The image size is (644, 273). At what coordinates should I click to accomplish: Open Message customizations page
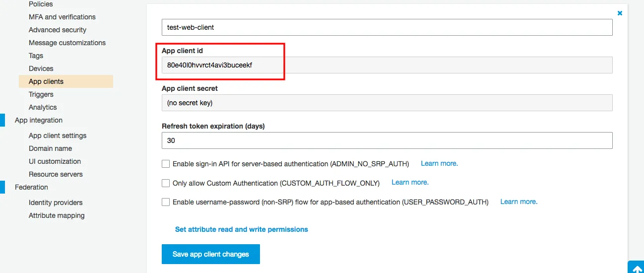point(67,43)
